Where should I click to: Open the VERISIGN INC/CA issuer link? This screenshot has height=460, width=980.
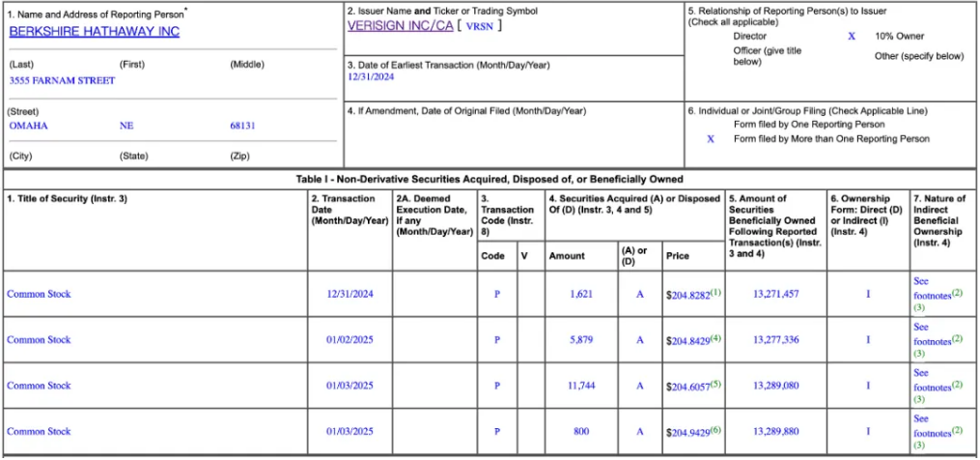coord(400,26)
